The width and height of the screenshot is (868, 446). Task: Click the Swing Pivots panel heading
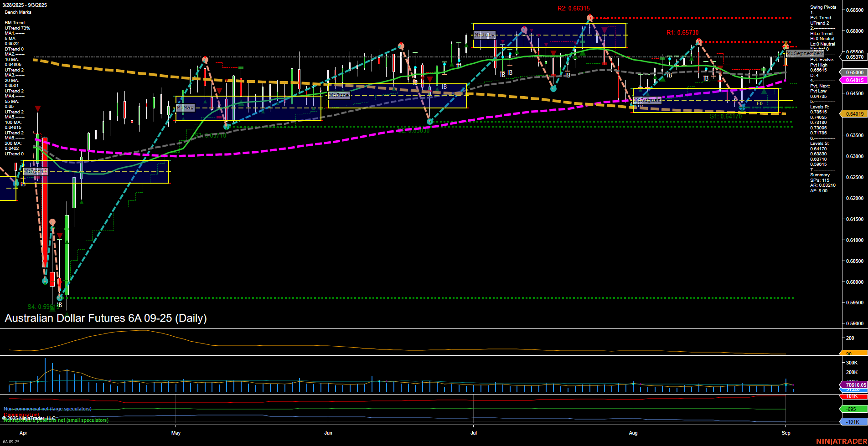click(823, 7)
